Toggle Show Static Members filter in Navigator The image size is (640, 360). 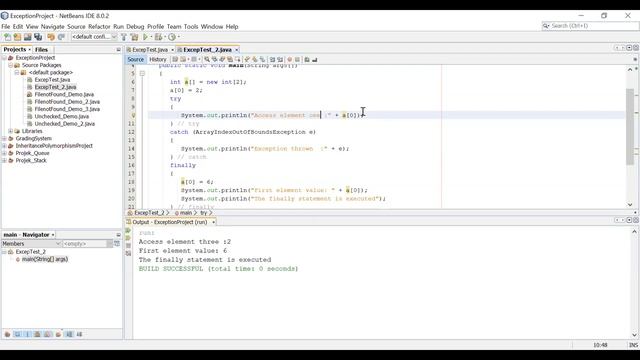[x=28, y=334]
